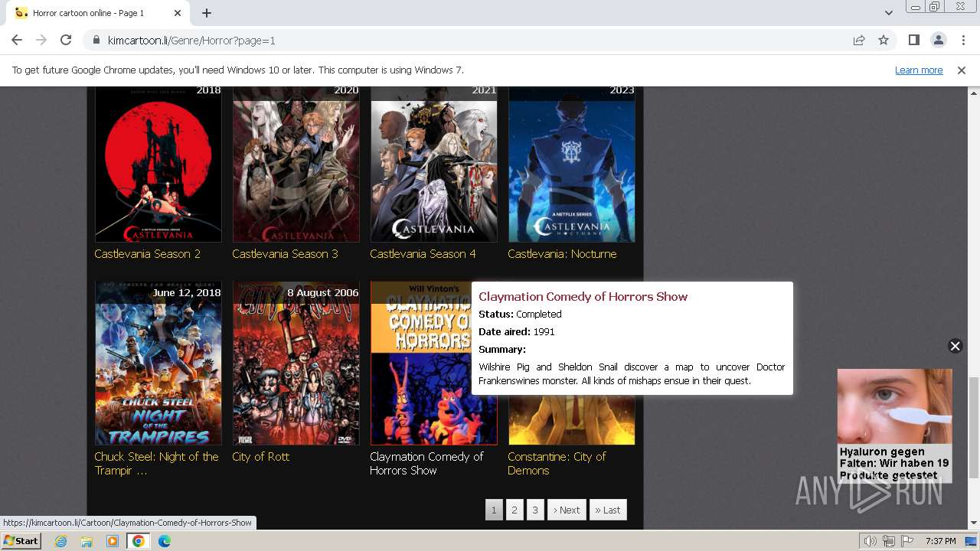Image resolution: width=980 pixels, height=551 pixels.
Task: Dismiss the Chrome update notification bar
Action: click(962, 70)
